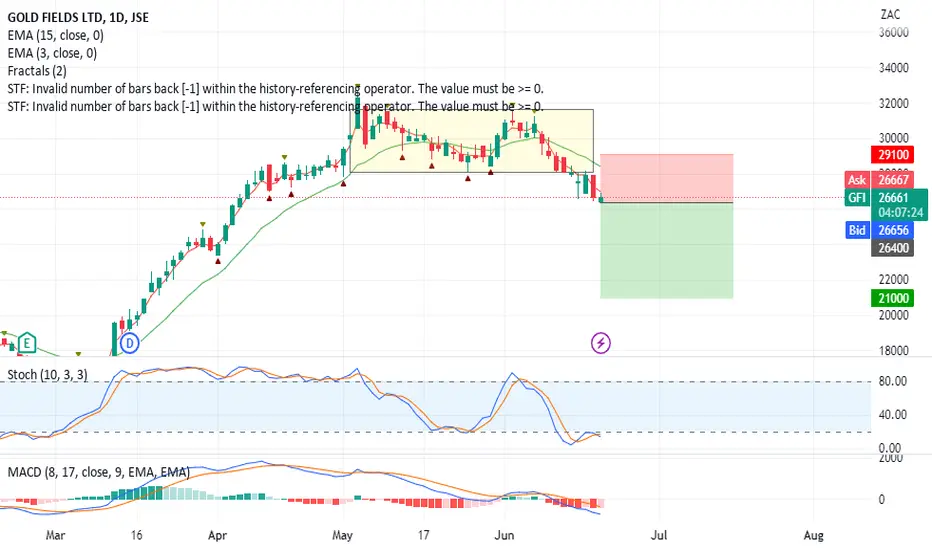The height and width of the screenshot is (550, 932).
Task: Select the yellow consolidation rectangle drawing
Action: pos(472,141)
